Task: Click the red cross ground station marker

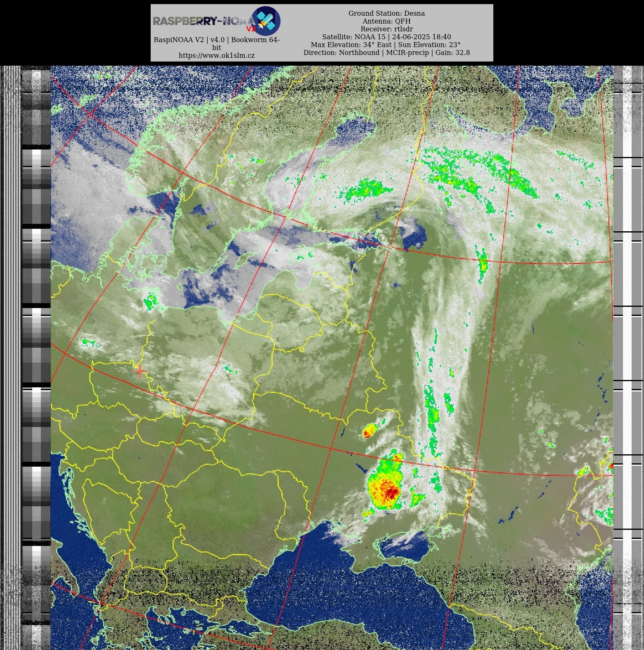Action: point(140,372)
